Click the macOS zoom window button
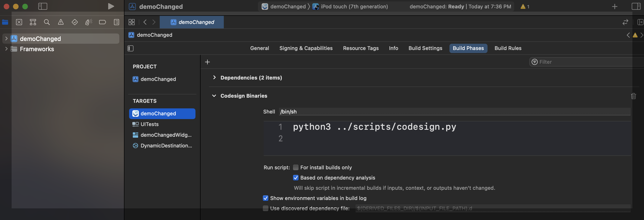This screenshot has width=644, height=220. pyautogui.click(x=25, y=7)
